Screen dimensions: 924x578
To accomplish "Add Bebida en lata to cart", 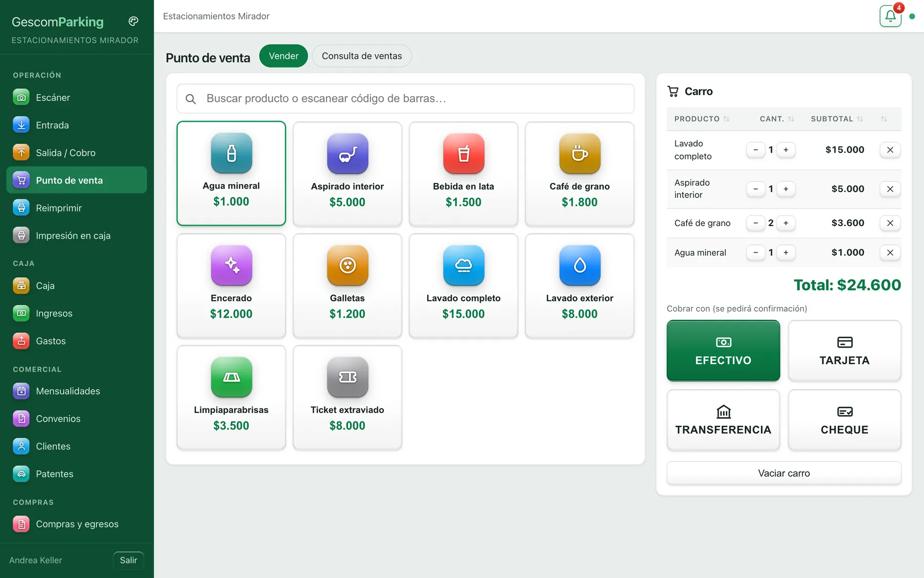I will [x=464, y=174].
